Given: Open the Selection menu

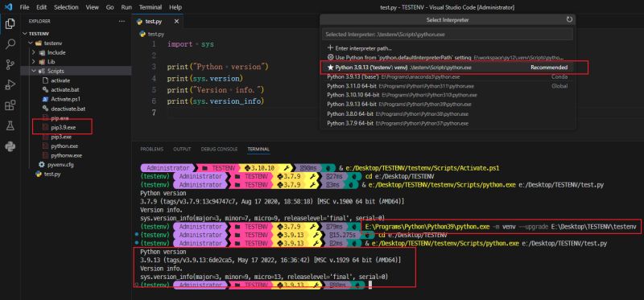Looking at the screenshot, I should pos(66,7).
